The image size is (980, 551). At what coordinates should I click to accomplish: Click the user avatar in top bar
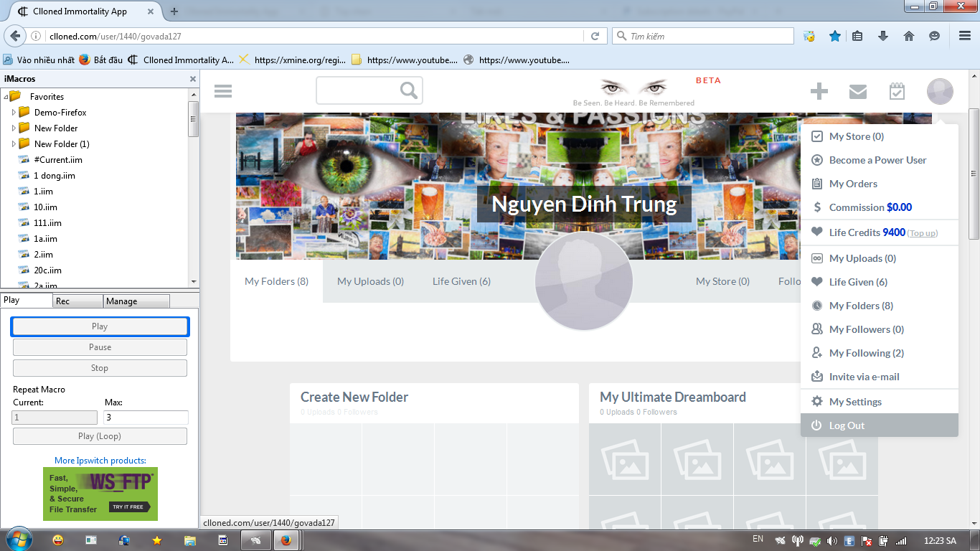pos(939,91)
